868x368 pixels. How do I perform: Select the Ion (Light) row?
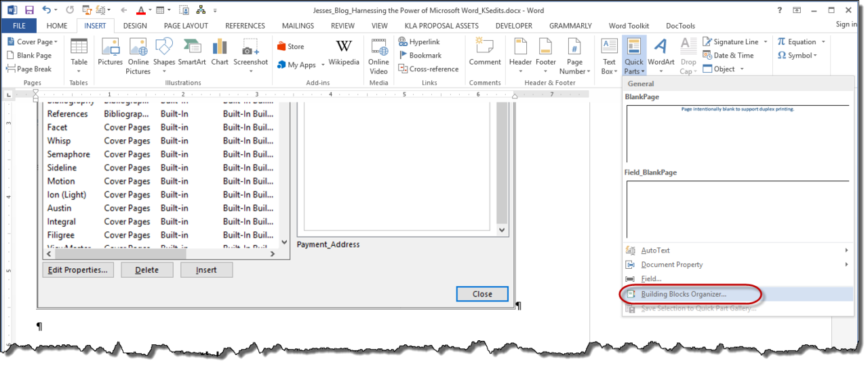click(x=161, y=195)
